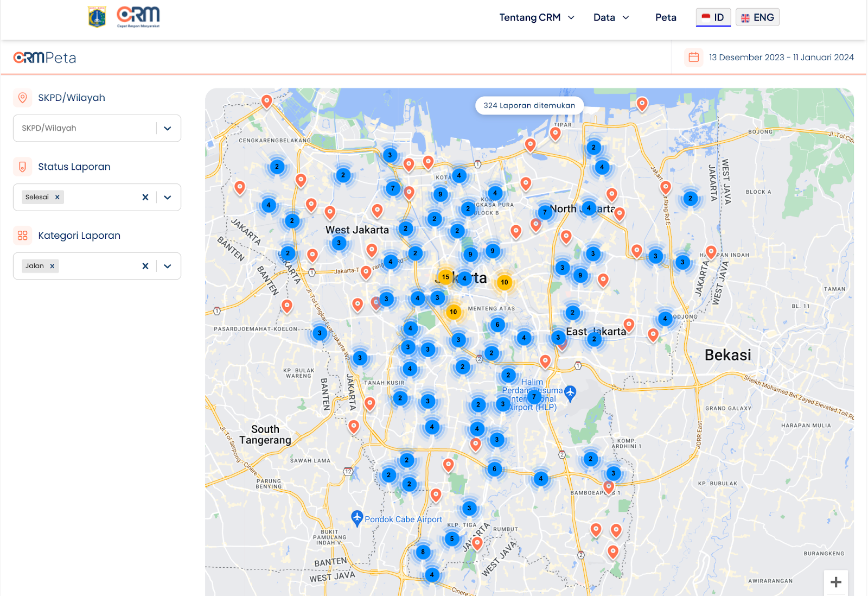
Task: Remove the Jalan category tag
Action: 52,266
